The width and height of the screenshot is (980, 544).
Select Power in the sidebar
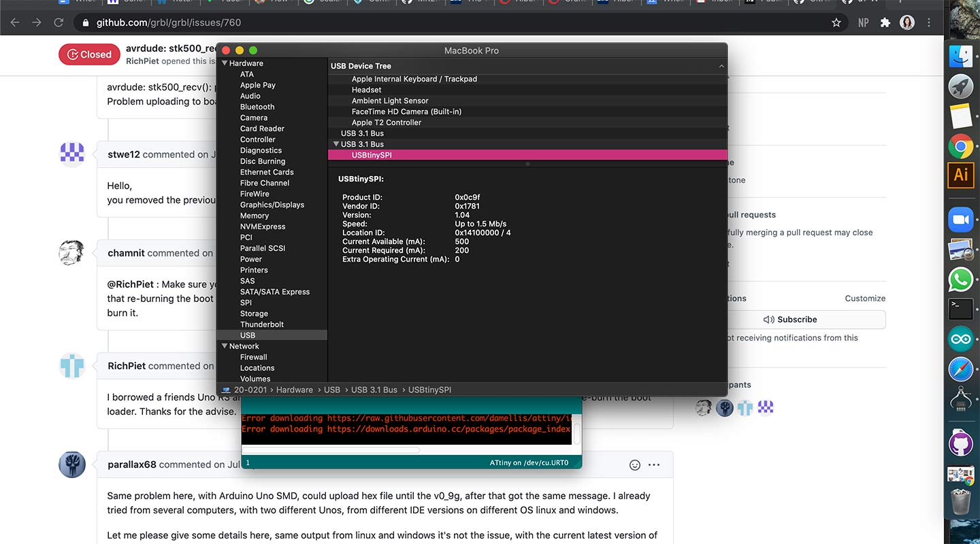[251, 259]
